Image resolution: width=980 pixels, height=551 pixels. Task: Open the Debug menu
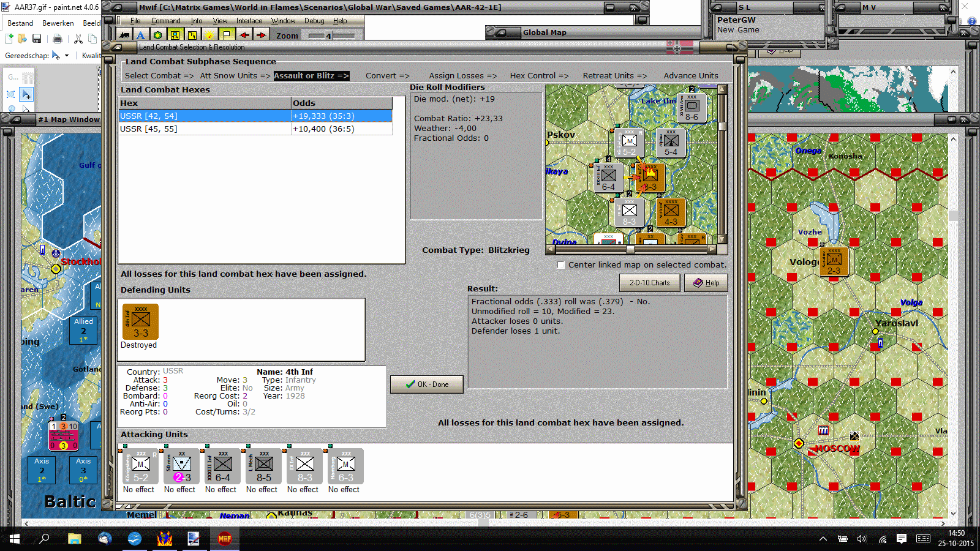(315, 21)
